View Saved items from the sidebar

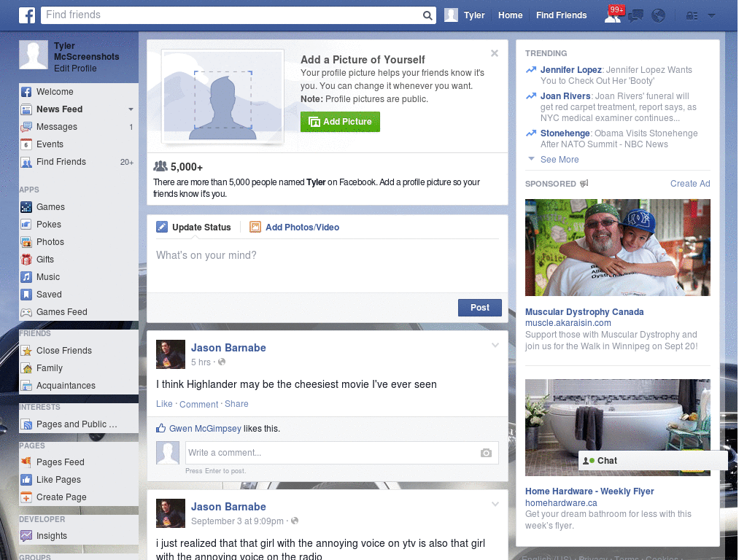pos(50,294)
